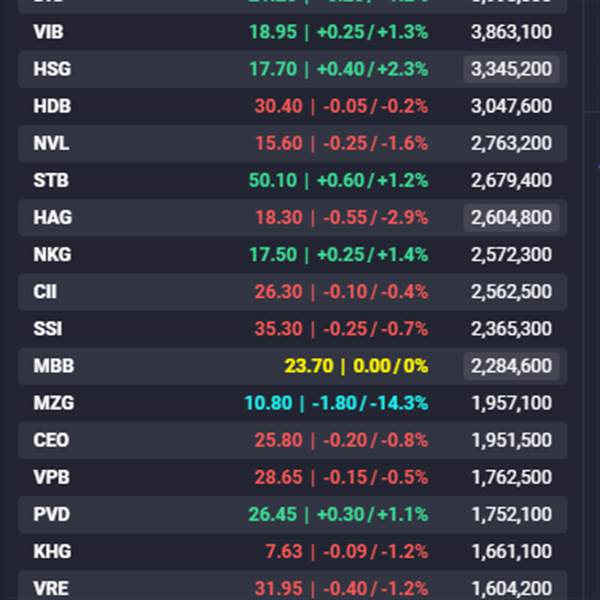Click the MZG price 10.80

(267, 403)
